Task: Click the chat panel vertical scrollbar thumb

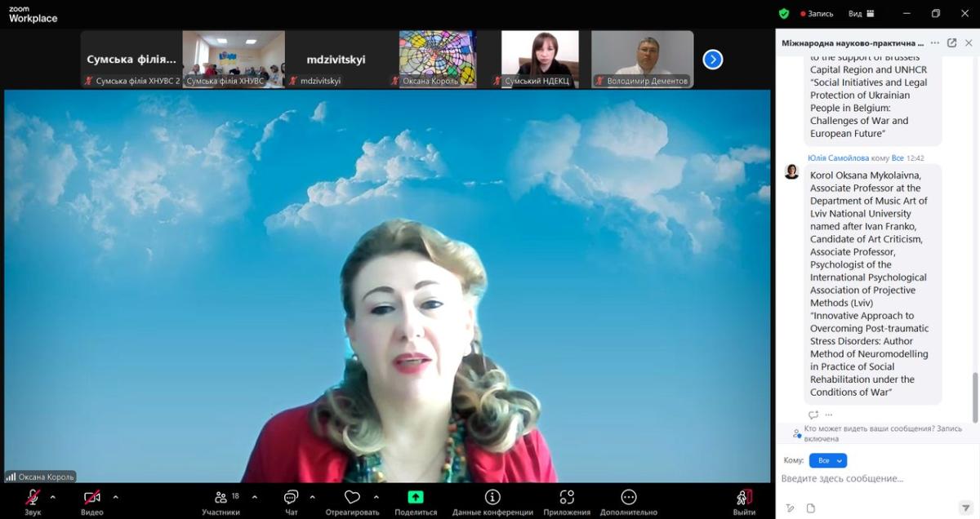Action: 975,397
